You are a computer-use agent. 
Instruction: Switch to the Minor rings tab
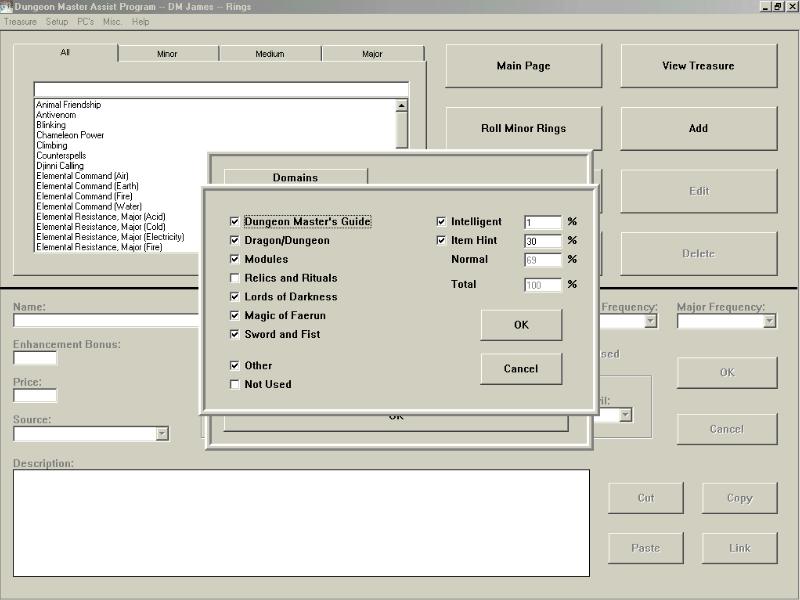click(167, 54)
